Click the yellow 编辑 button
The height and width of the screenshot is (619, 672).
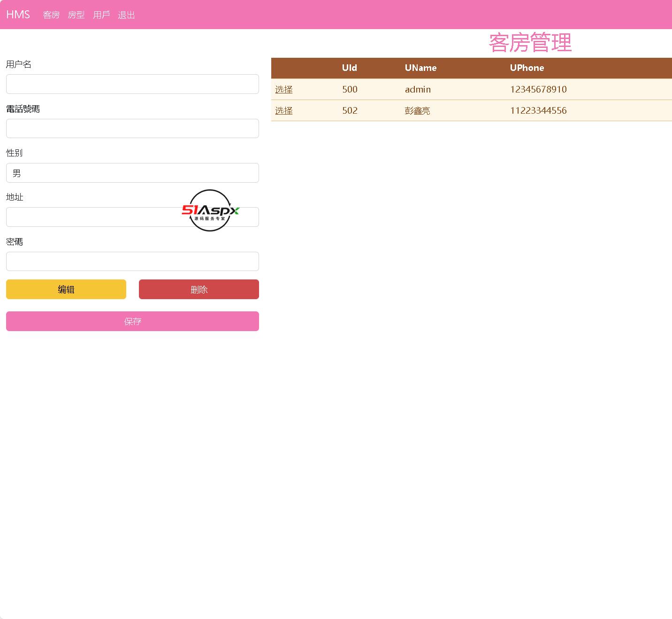pyautogui.click(x=66, y=289)
